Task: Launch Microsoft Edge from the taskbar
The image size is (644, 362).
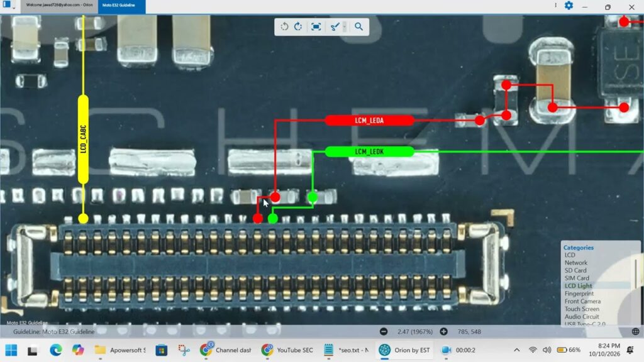Action: [56, 350]
